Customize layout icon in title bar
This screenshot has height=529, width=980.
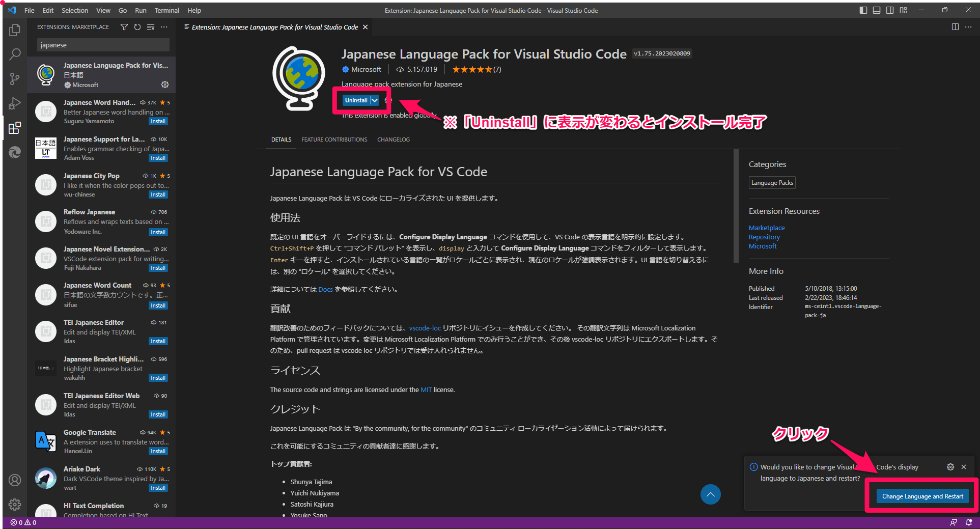click(x=903, y=10)
